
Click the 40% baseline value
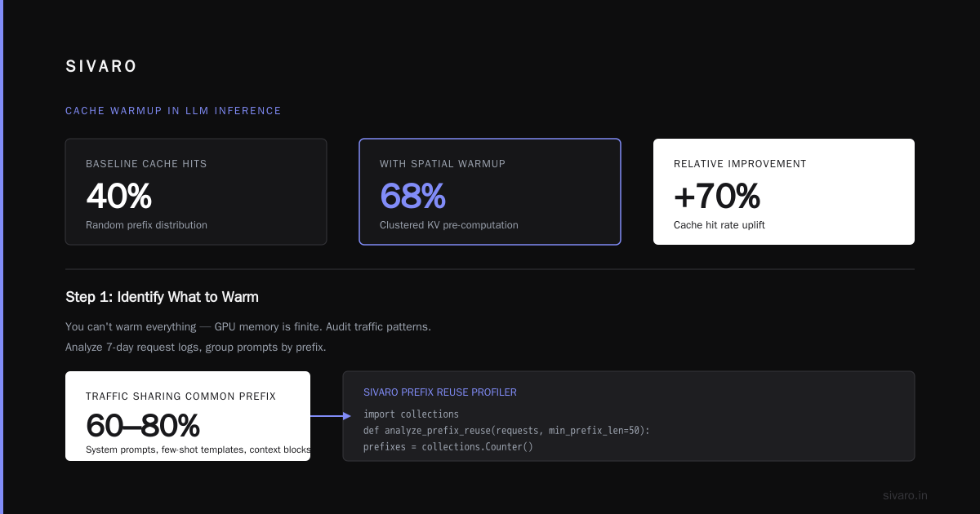(118, 196)
